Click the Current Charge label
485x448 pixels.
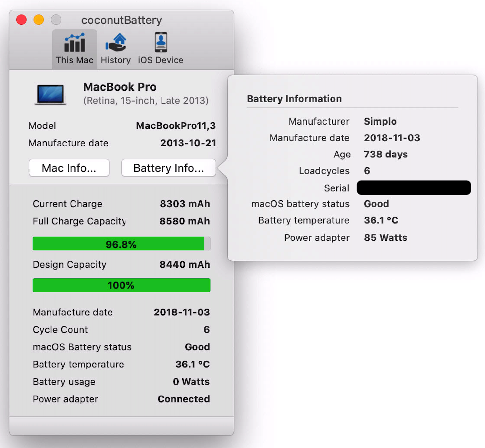pyautogui.click(x=68, y=204)
